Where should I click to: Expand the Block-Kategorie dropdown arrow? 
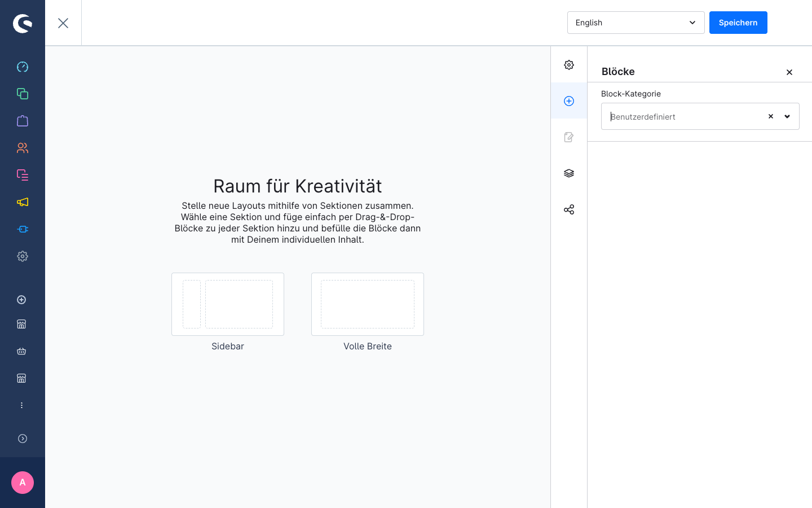coord(787,116)
